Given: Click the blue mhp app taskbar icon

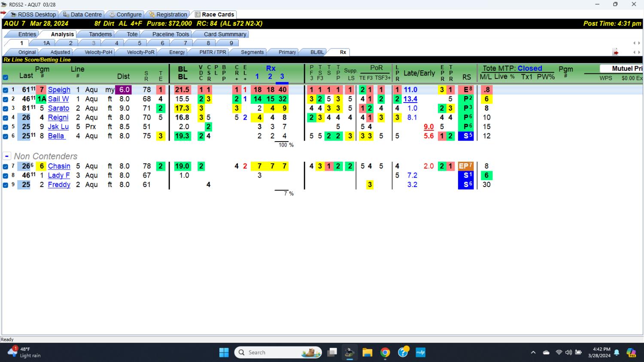Looking at the screenshot, I should tap(421, 353).
